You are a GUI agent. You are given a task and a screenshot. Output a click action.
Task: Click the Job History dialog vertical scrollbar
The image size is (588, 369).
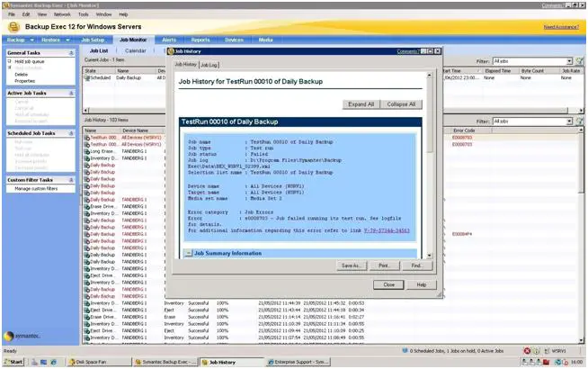pyautogui.click(x=429, y=162)
